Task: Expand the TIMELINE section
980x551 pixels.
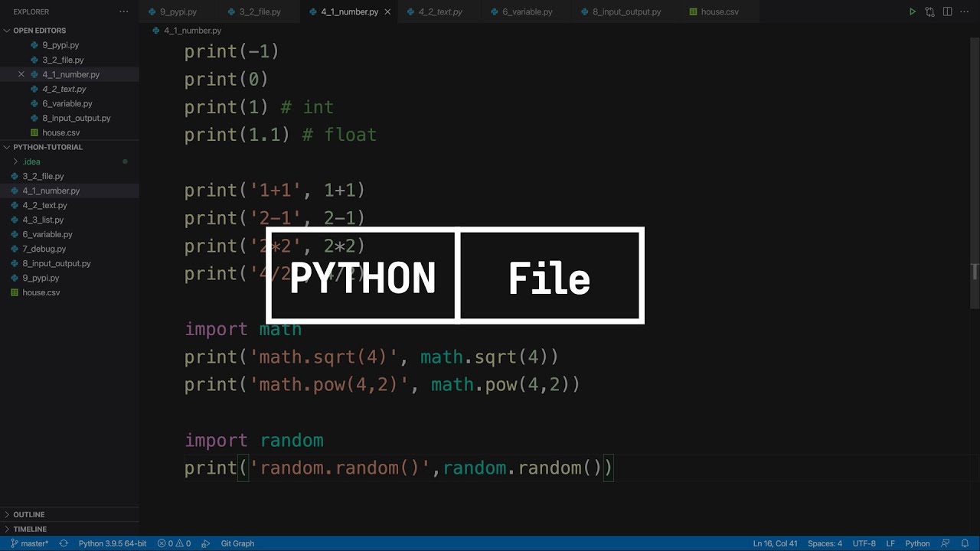Action: tap(69, 529)
